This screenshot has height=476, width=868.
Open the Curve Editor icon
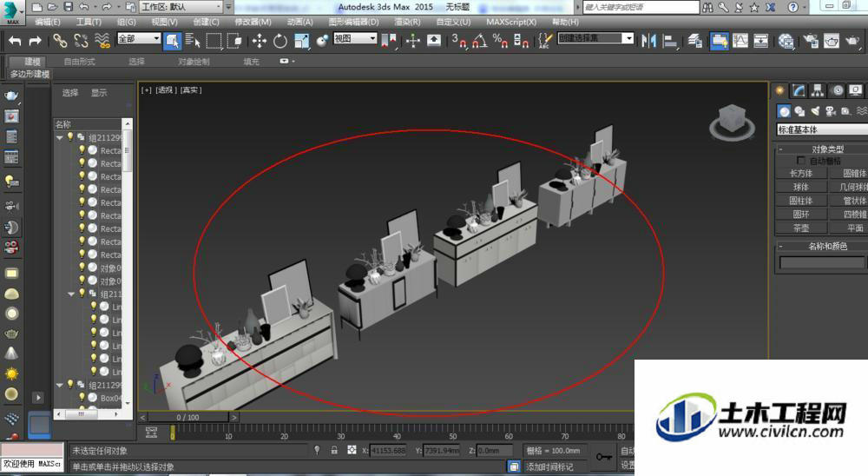(x=740, y=41)
